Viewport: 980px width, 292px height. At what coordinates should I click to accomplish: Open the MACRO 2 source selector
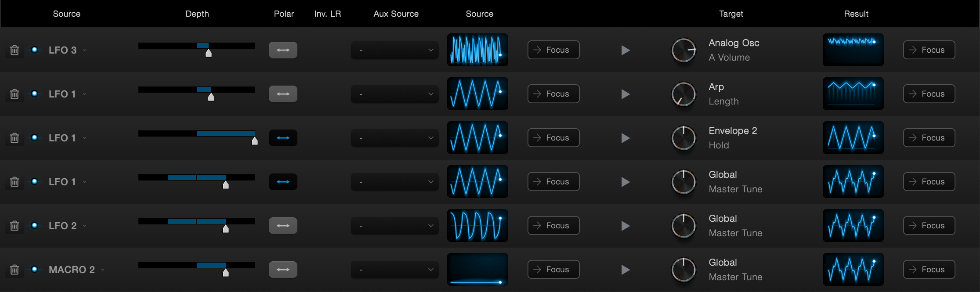tap(77, 270)
